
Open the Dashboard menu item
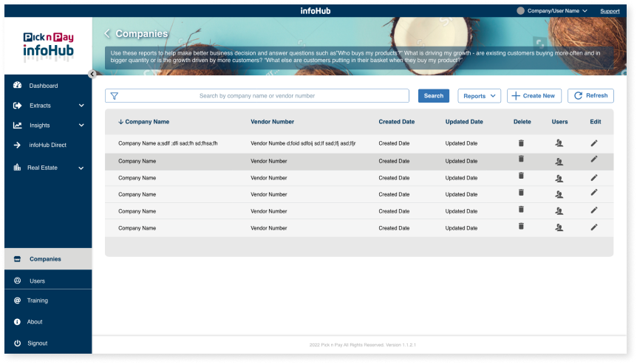43,86
